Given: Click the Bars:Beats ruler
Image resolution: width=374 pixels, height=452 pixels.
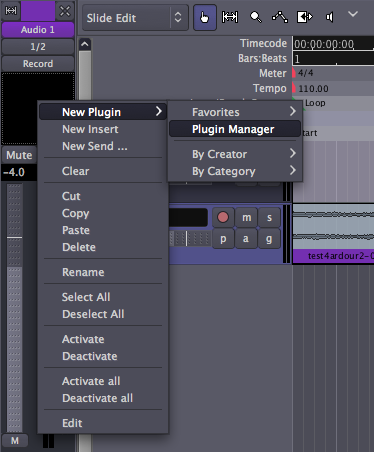Looking at the screenshot, I should click(x=333, y=59).
